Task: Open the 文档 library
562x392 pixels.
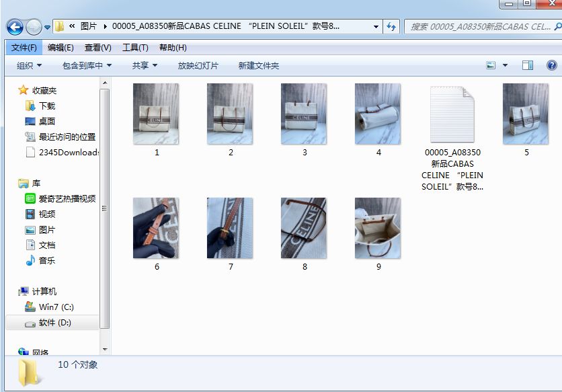Action: point(47,245)
